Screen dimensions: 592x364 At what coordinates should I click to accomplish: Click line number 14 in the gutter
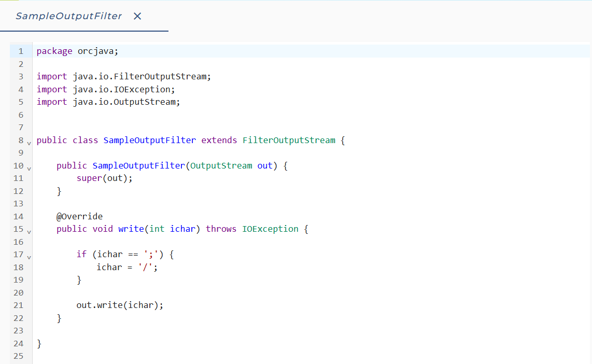(18, 216)
